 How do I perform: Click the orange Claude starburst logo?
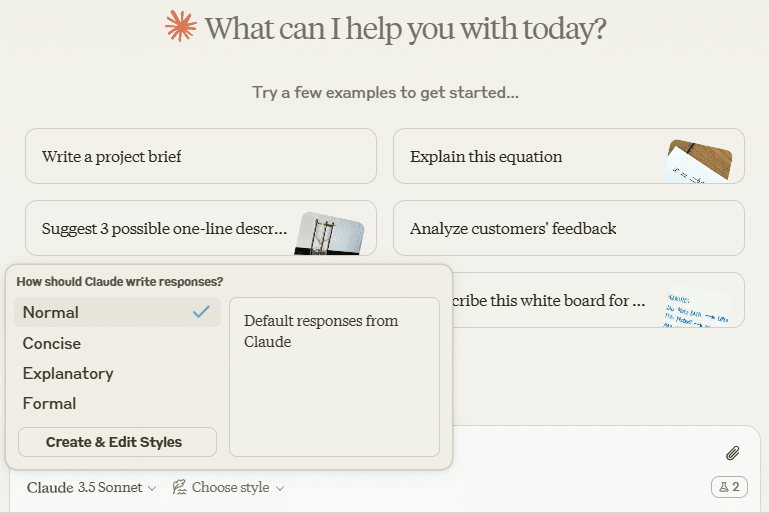180,26
